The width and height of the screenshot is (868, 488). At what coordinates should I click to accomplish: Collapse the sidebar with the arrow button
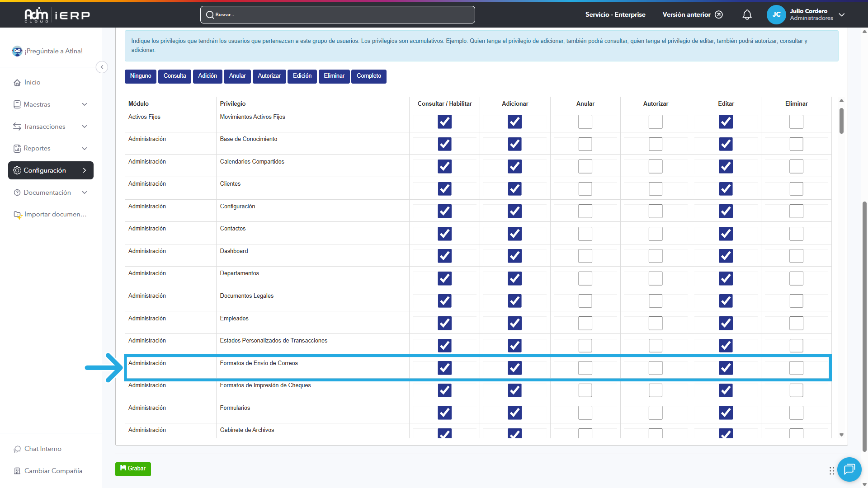click(x=102, y=67)
